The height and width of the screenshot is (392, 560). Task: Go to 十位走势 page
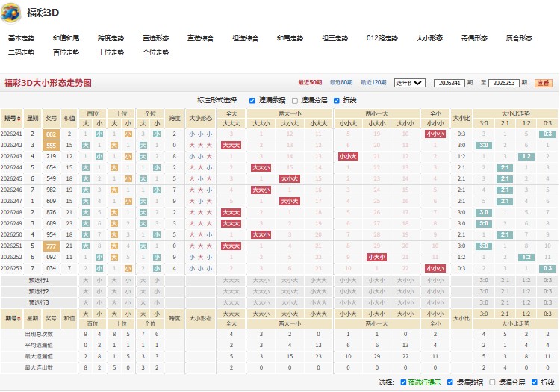click(x=111, y=52)
